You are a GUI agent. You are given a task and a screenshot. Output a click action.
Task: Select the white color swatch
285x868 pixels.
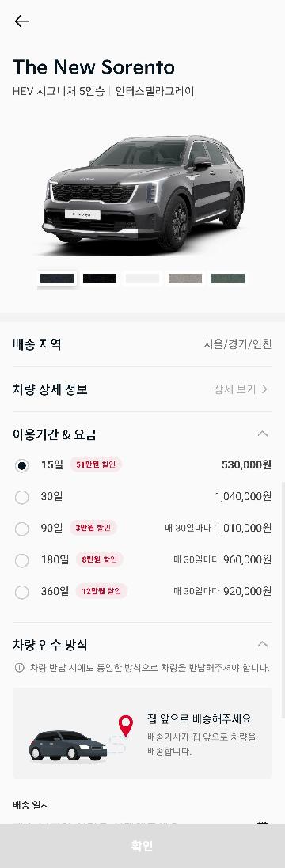point(142,279)
